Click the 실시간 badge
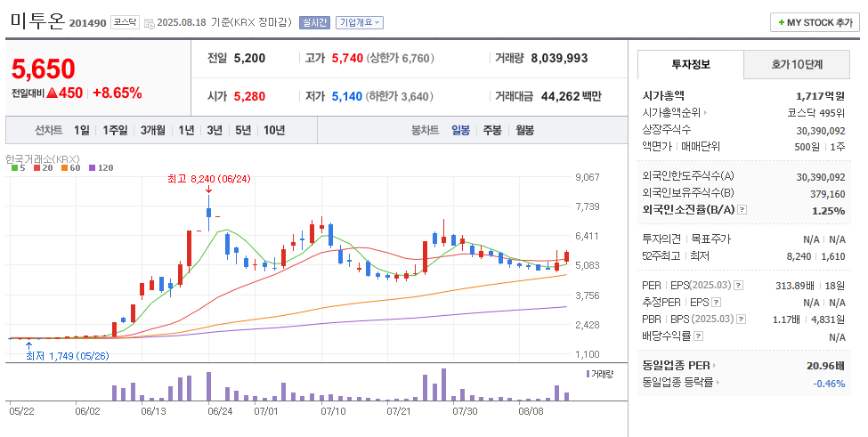The height and width of the screenshot is (437, 868). point(314,22)
